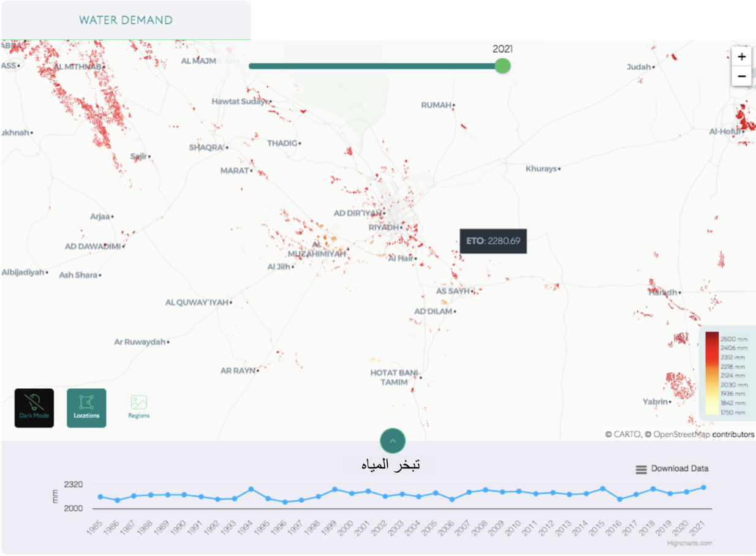The image size is (756, 556).
Task: Zoom out of the map
Action: pos(741,77)
